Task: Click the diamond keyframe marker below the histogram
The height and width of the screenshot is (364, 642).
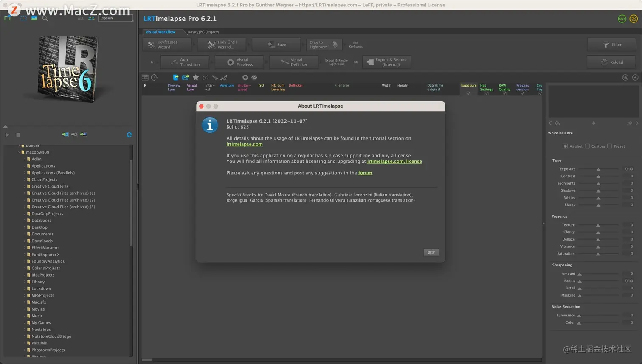Action: pyautogui.click(x=594, y=123)
